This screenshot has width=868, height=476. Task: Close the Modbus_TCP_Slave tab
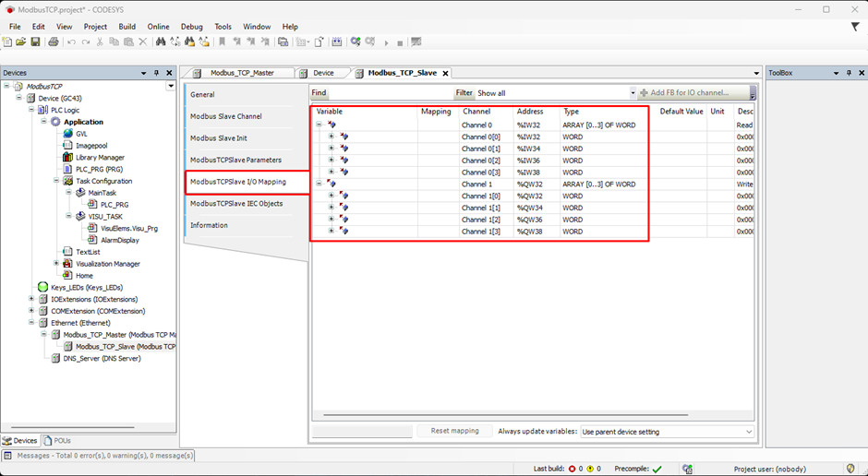click(445, 73)
